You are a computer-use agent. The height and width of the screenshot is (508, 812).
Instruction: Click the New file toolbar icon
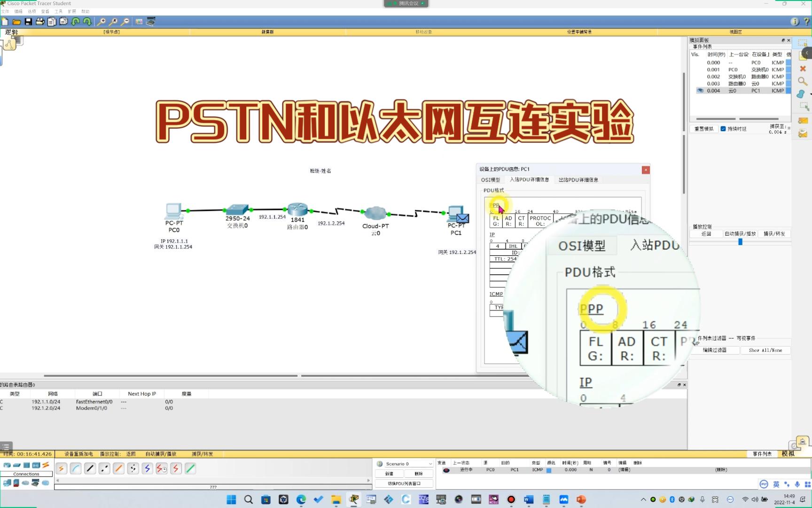[5, 22]
